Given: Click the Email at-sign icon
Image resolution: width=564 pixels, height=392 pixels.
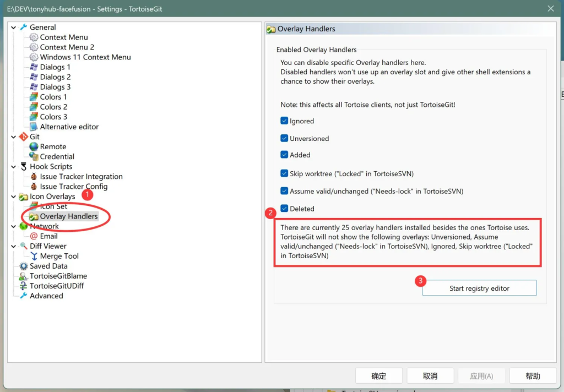Looking at the screenshot, I should click(34, 236).
